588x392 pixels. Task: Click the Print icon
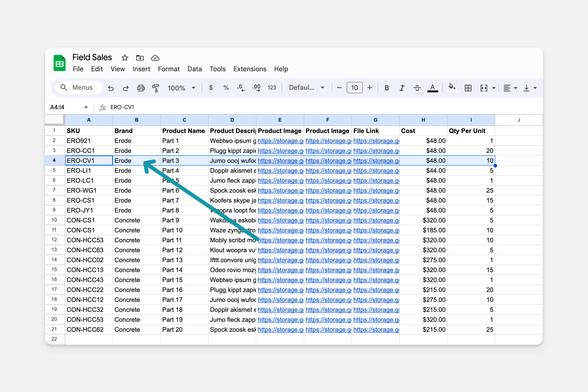pos(141,88)
